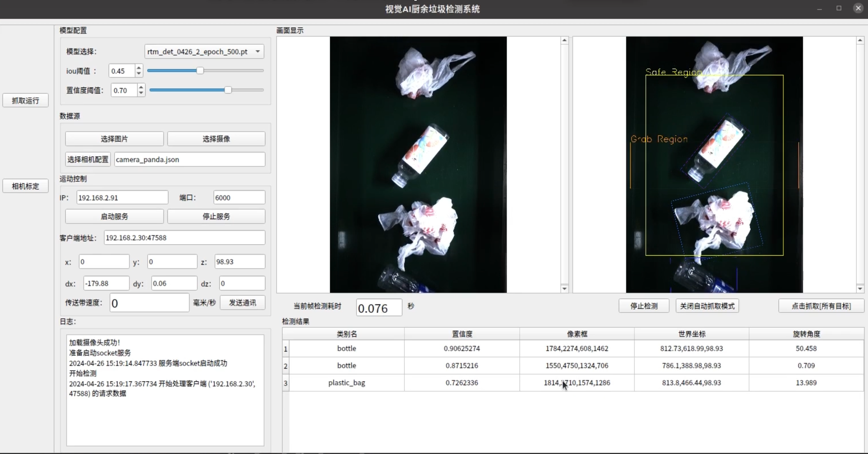The height and width of the screenshot is (454, 868).
Task: Click the iou阈值 value field
Action: coord(122,71)
